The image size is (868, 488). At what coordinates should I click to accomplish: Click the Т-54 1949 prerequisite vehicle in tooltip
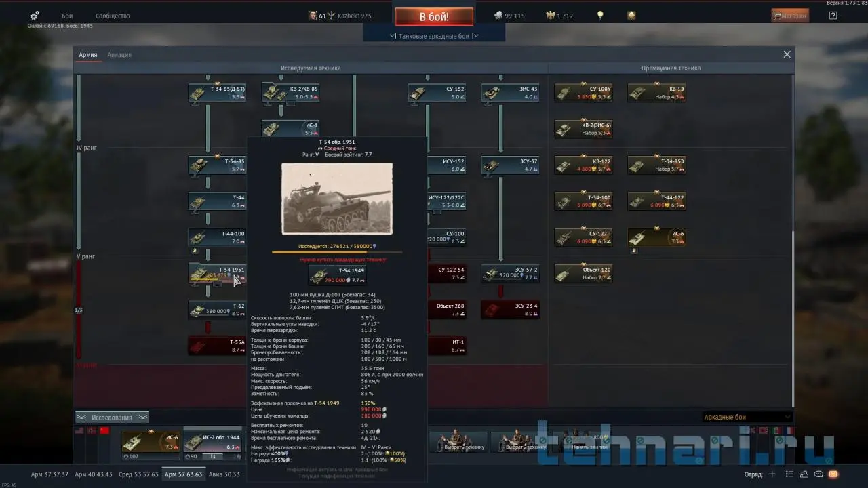pos(337,274)
